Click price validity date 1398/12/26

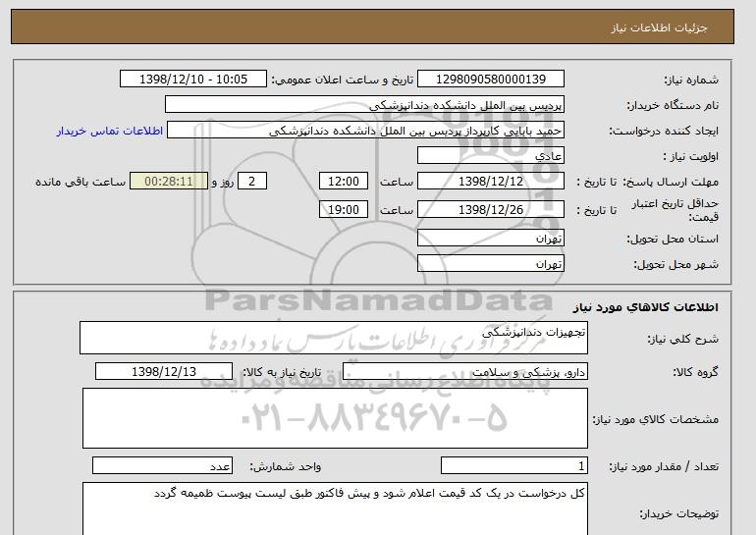click(491, 209)
